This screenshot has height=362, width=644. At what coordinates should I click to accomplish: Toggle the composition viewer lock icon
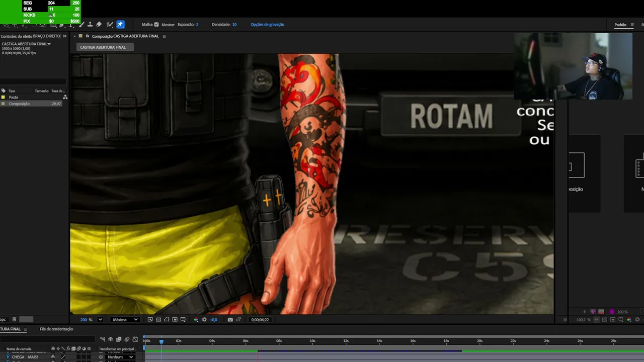click(x=87, y=36)
